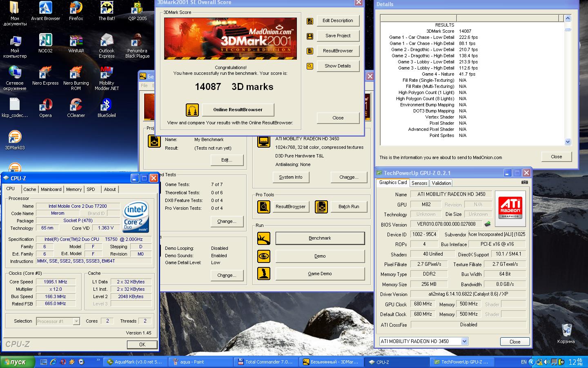
Task: Open the SPD tab in CPU-Z
Action: (x=91, y=189)
